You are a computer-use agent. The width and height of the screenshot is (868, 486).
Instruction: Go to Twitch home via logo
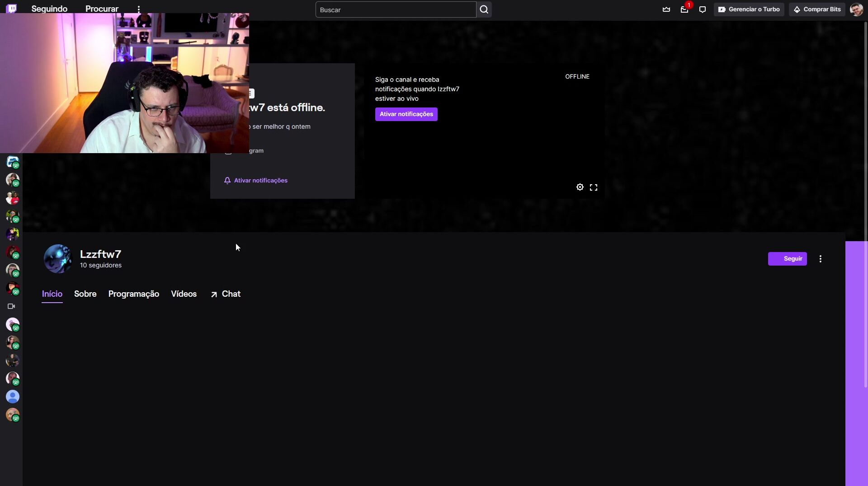(x=12, y=9)
